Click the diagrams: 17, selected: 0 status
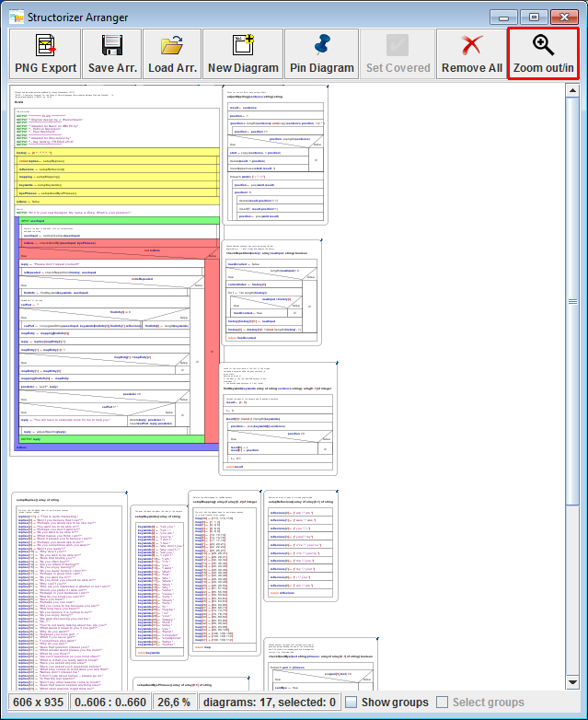 (270, 703)
